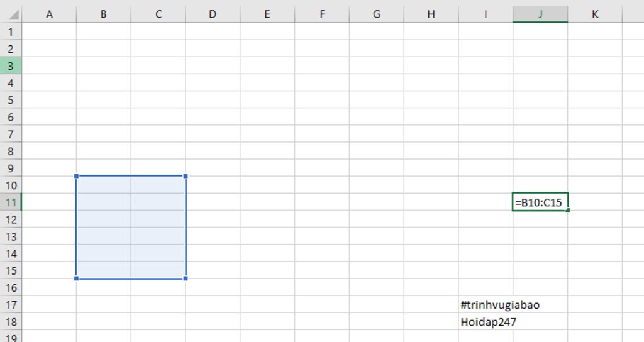Click the bottom-right handle of the blue range

coord(186,278)
